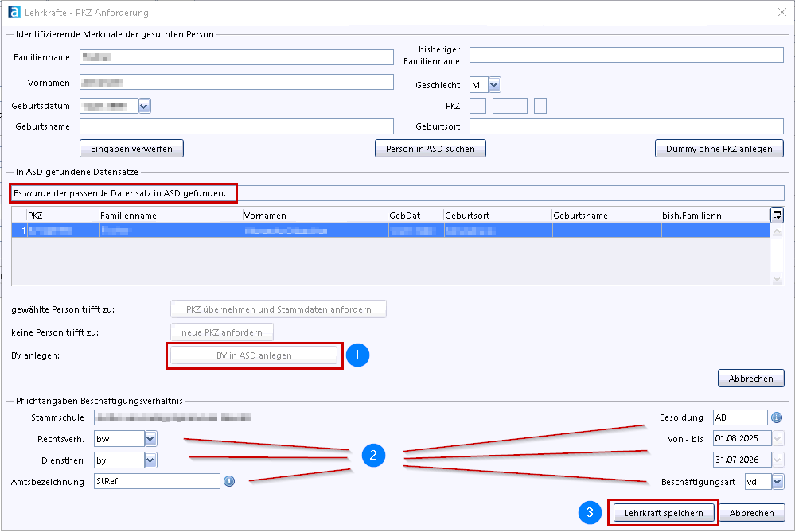Open the table column chooser icon
795x532 pixels.
point(777,215)
